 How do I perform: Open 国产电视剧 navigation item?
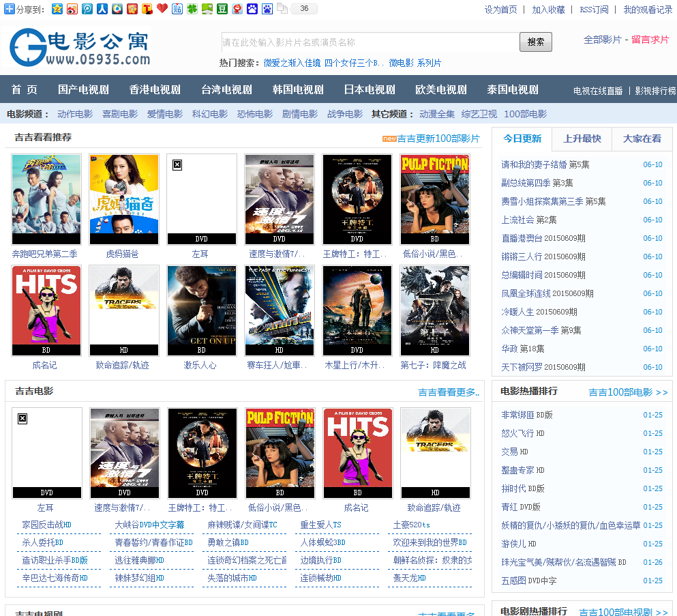pyautogui.click(x=83, y=89)
